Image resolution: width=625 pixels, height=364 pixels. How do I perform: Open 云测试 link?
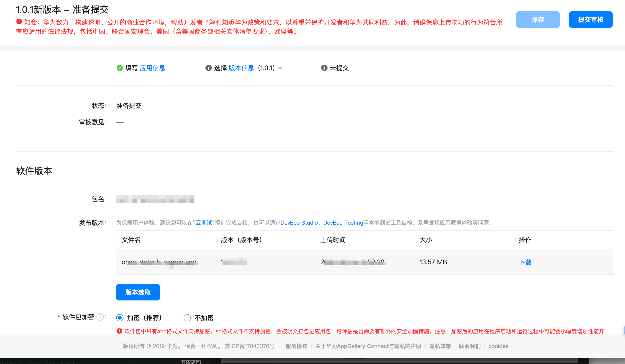click(204, 223)
